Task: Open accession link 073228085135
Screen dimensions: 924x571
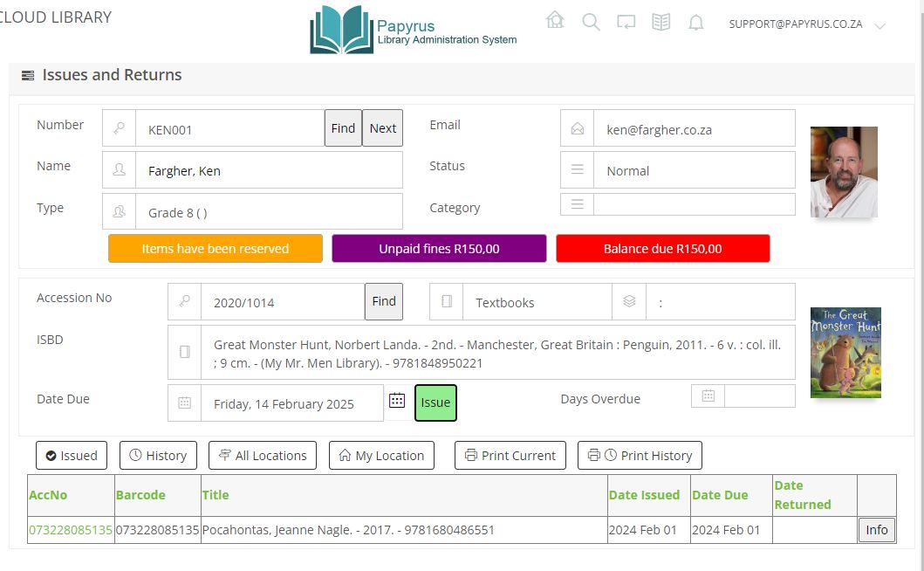Action: (71, 530)
